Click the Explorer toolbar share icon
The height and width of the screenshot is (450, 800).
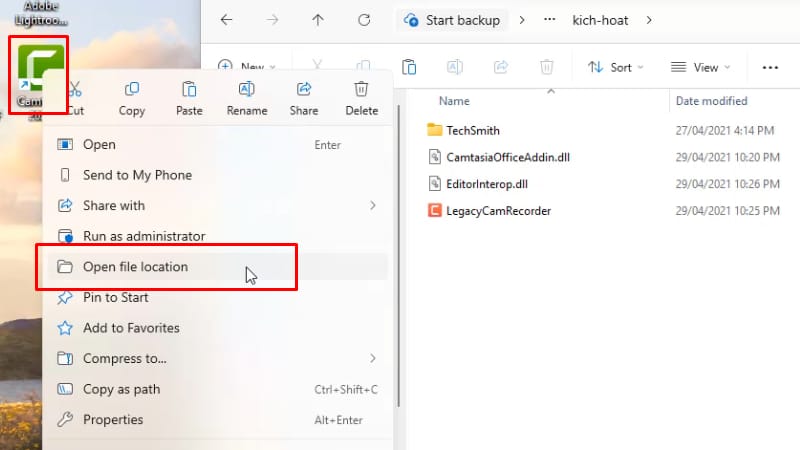(x=501, y=67)
